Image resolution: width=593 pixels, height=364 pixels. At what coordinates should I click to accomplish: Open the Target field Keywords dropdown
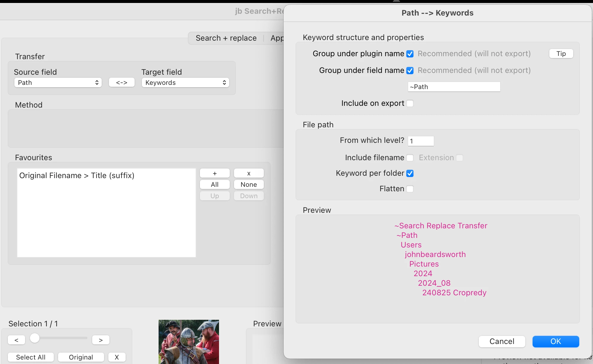tap(185, 82)
